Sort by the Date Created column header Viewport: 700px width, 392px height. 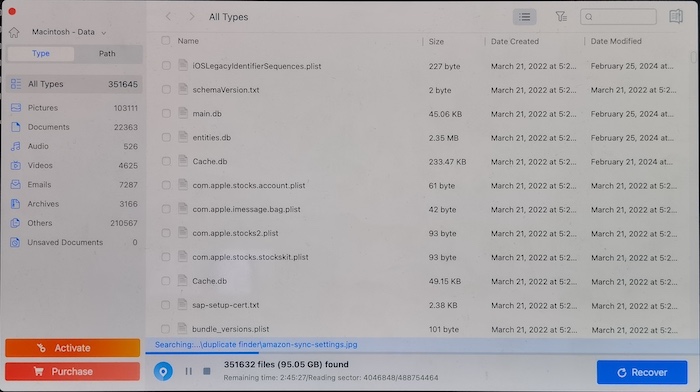point(515,41)
